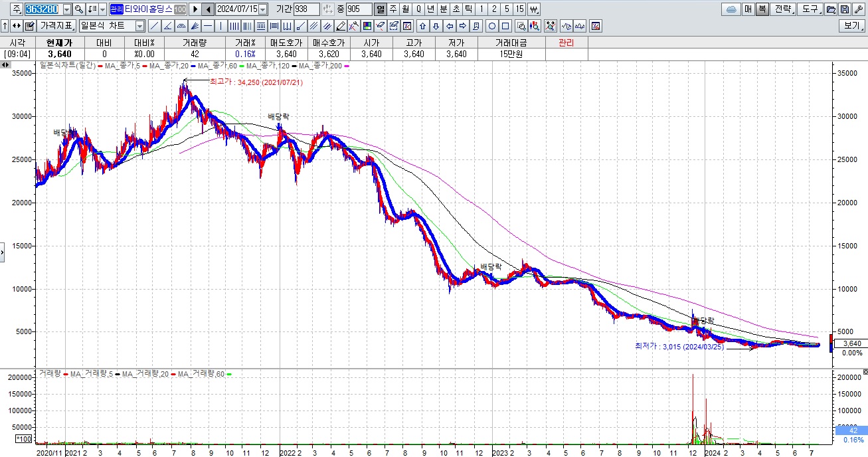Open the color palette grid icon
This screenshot has height=457, width=868.
point(367,26)
